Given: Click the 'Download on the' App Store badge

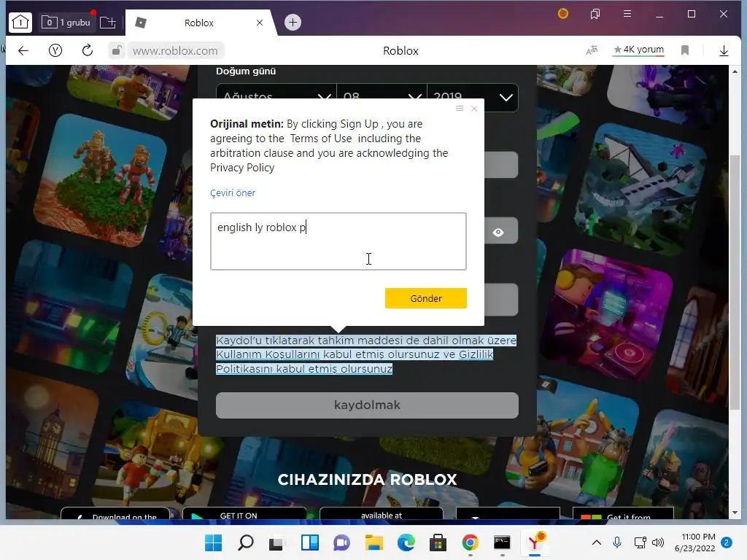Looking at the screenshot, I should [x=115, y=514].
